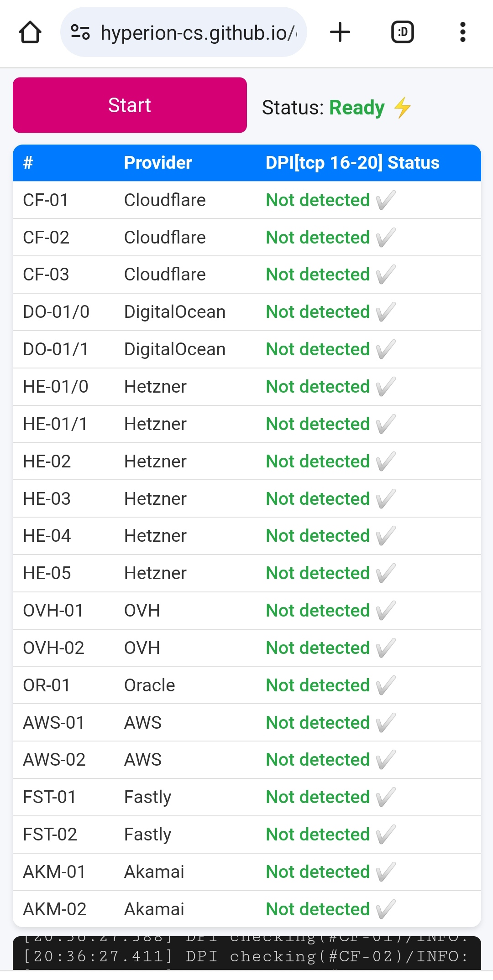Screen dimensions: 493x980
Task: Click the checkmark in the AKM-02 row
Action: pyautogui.click(x=386, y=909)
